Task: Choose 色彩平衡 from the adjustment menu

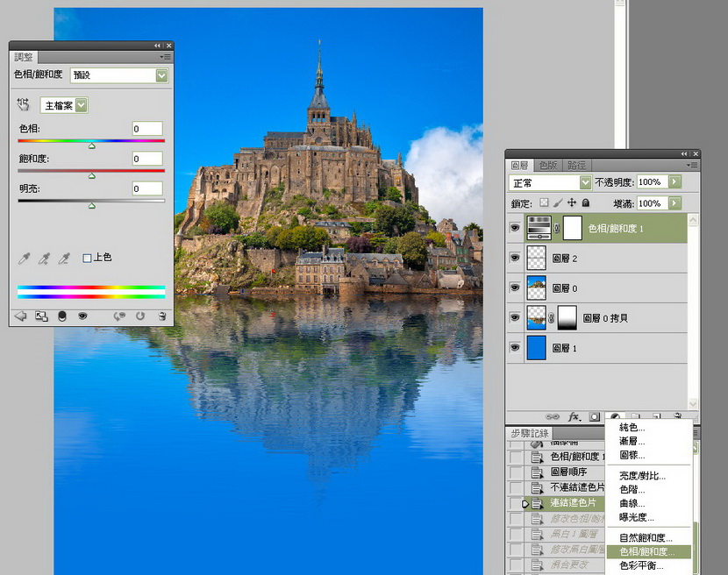Action: click(x=642, y=565)
